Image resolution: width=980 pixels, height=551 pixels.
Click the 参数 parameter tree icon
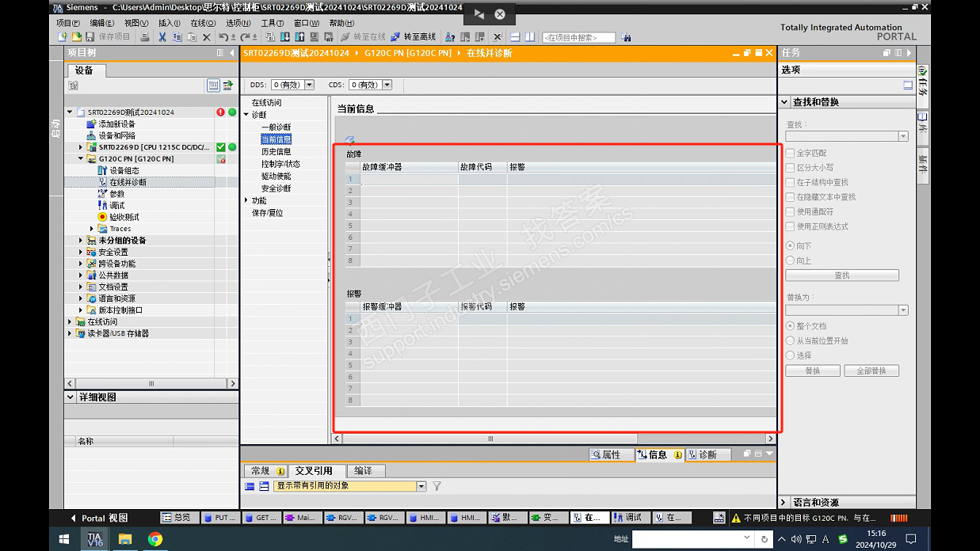102,194
